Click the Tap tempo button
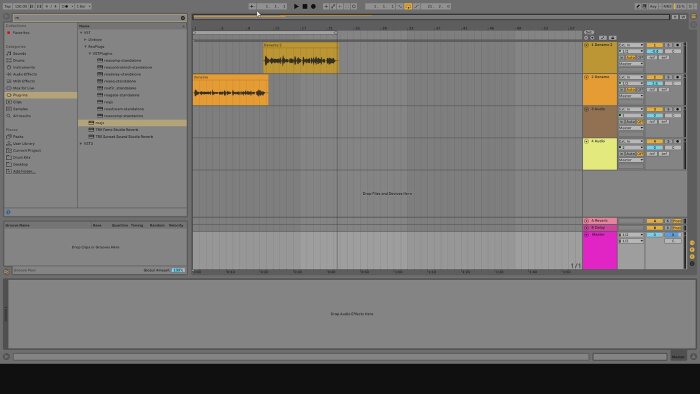This screenshot has height=394, width=700. (x=8, y=6)
